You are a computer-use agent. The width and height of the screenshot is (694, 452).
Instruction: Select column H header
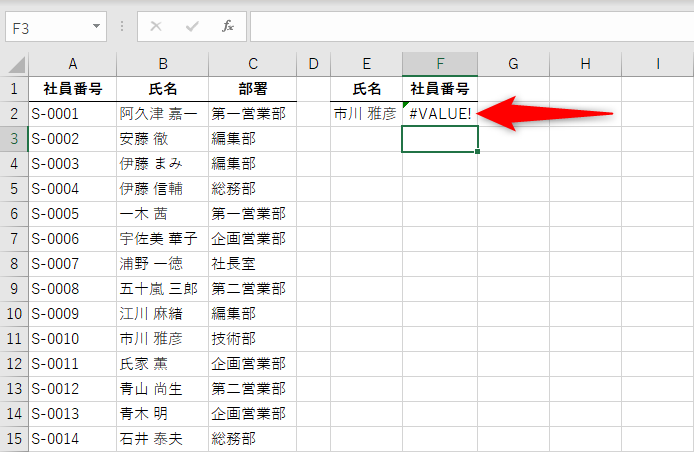point(586,64)
